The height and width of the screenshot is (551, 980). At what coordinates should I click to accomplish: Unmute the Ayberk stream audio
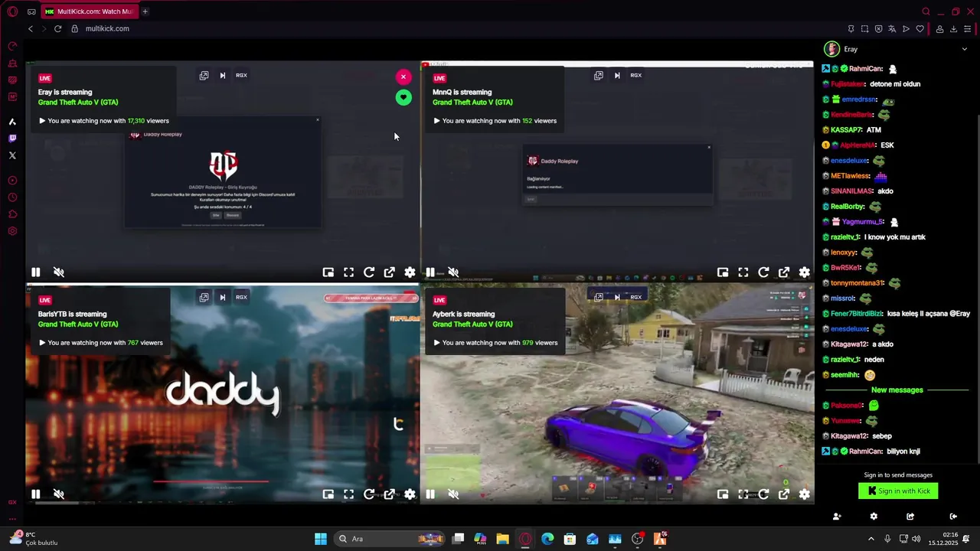point(453,494)
